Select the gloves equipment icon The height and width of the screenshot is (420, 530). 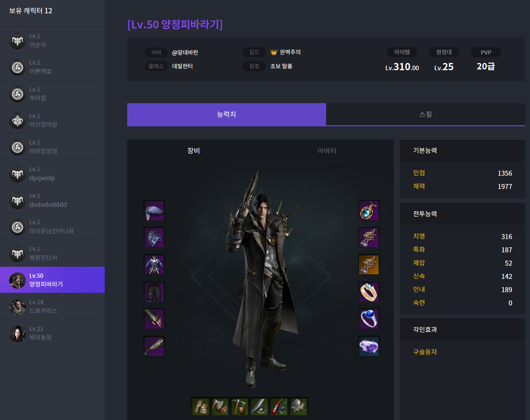pyautogui.click(x=154, y=319)
